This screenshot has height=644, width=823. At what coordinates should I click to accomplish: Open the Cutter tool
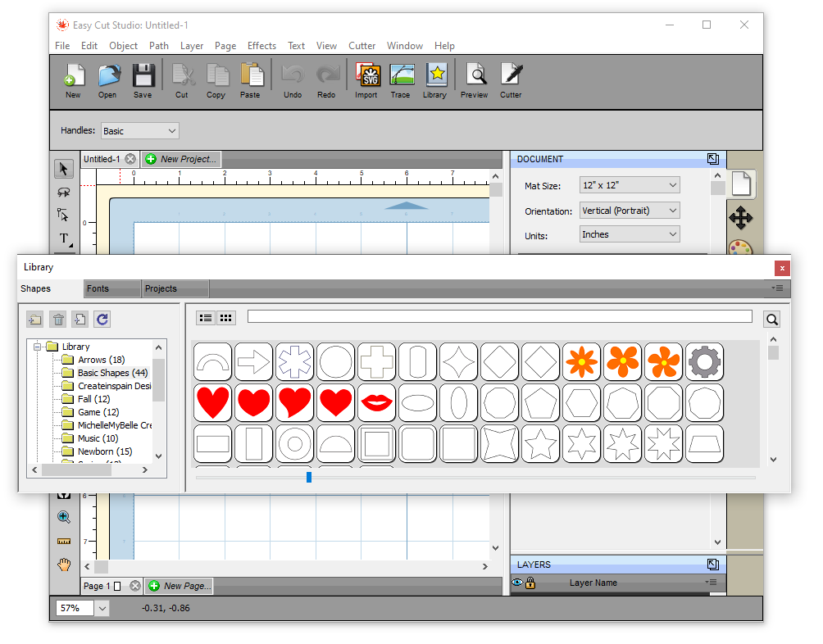(x=511, y=77)
